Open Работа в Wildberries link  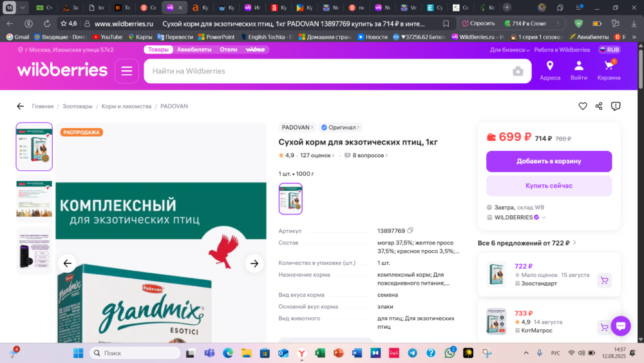562,50
